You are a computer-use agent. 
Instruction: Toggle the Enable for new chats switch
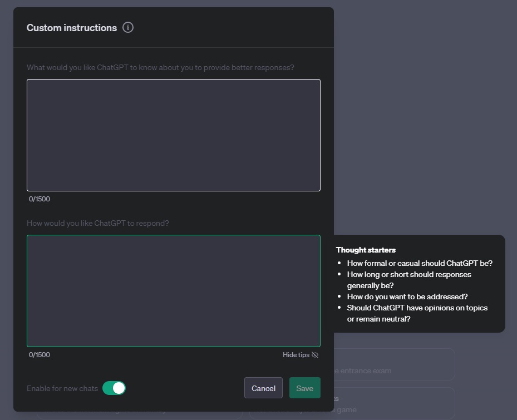(x=114, y=388)
